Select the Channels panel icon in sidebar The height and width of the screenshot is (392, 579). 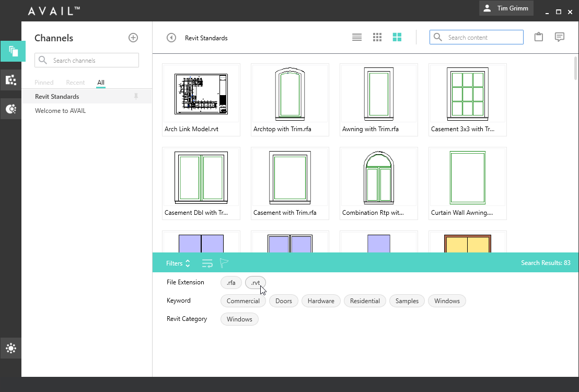tap(10, 51)
